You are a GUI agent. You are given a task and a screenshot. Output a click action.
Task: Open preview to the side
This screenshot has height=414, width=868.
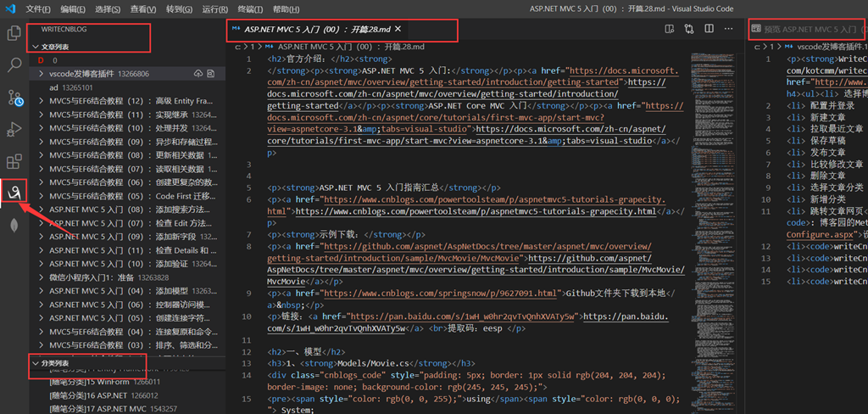point(670,29)
